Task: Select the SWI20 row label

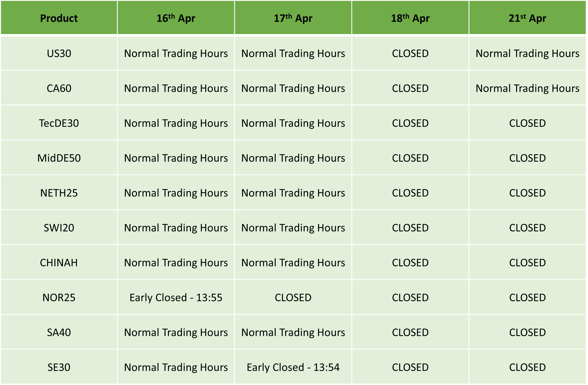Action: (59, 228)
